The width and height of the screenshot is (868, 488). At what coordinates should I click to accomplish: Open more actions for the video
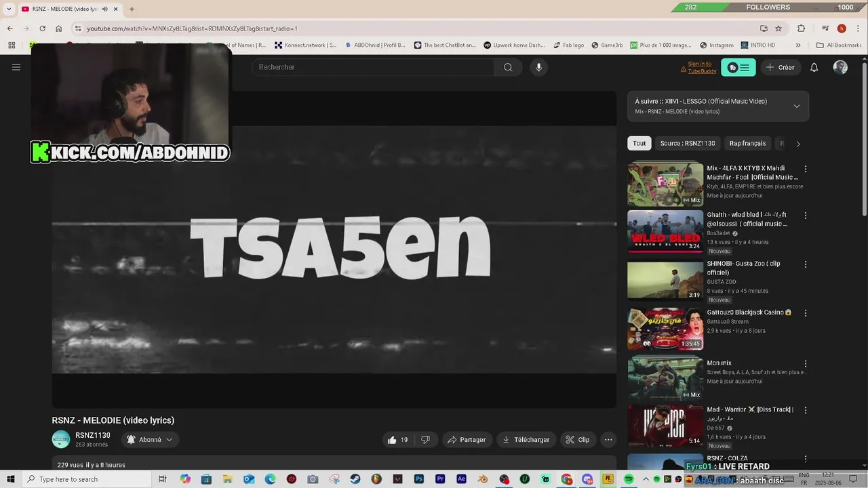click(608, 440)
